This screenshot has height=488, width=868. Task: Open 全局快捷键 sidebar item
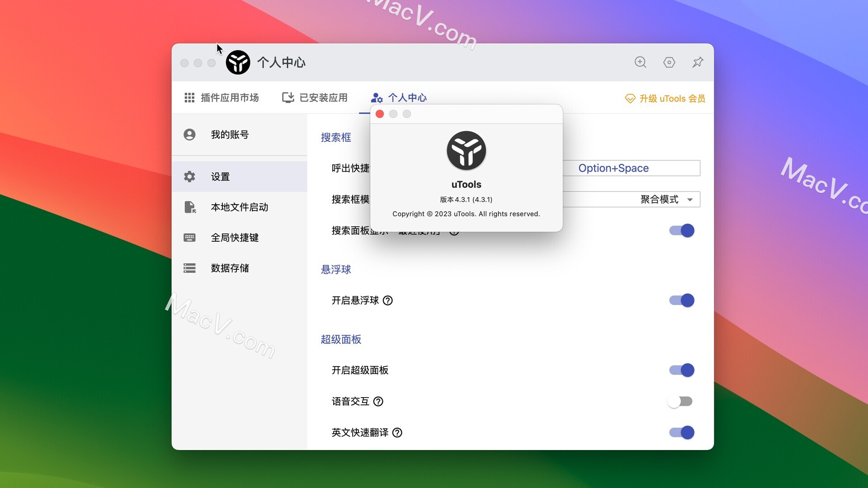point(240,238)
